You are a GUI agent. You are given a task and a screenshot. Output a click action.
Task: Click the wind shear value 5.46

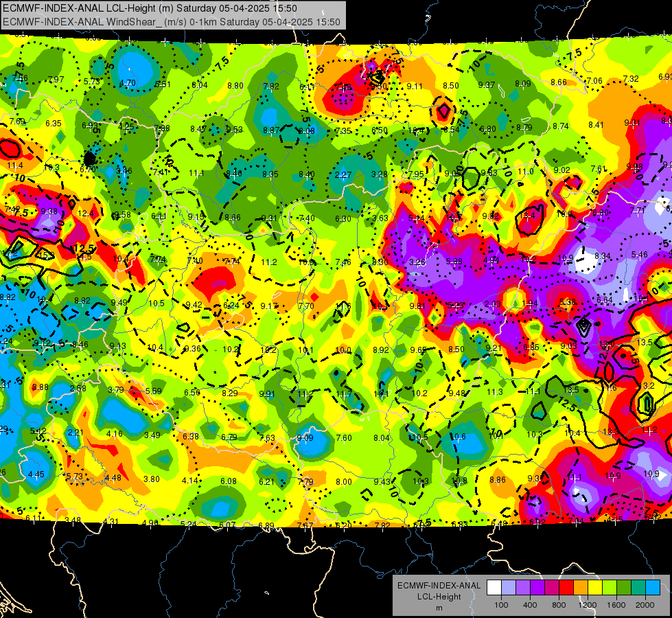(640, 255)
